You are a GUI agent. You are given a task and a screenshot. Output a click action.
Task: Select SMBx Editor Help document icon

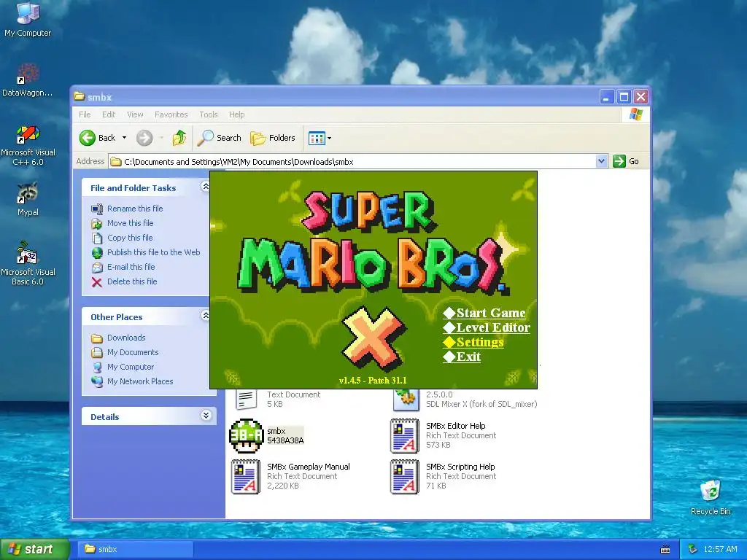(x=405, y=435)
